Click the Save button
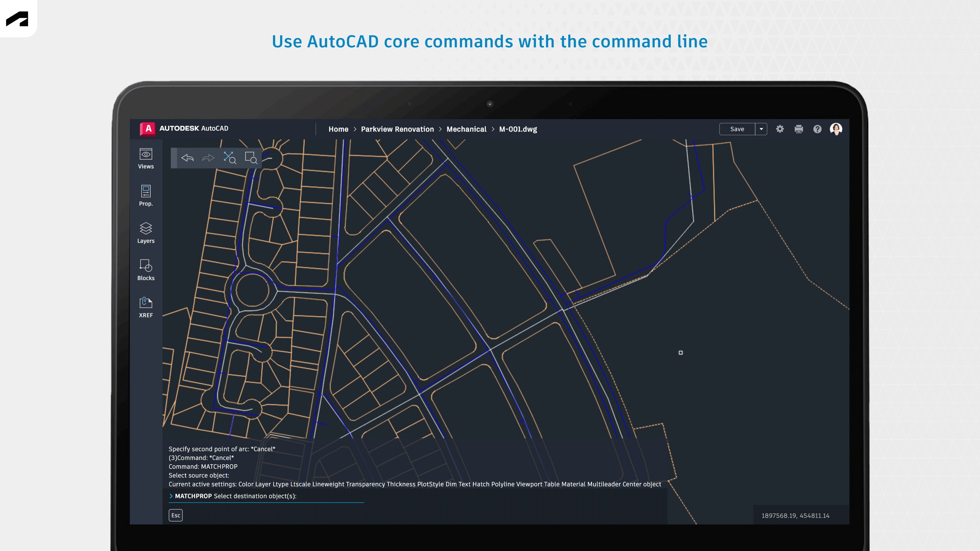 [736, 129]
